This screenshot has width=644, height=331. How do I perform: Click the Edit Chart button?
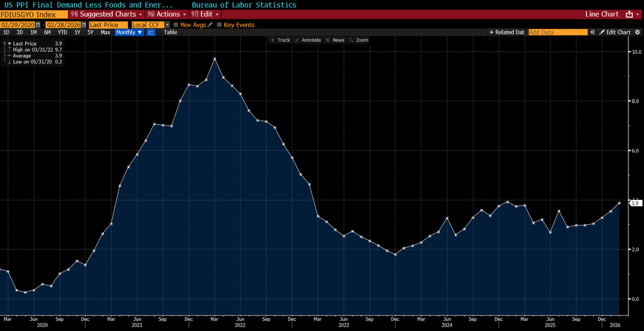(615, 32)
